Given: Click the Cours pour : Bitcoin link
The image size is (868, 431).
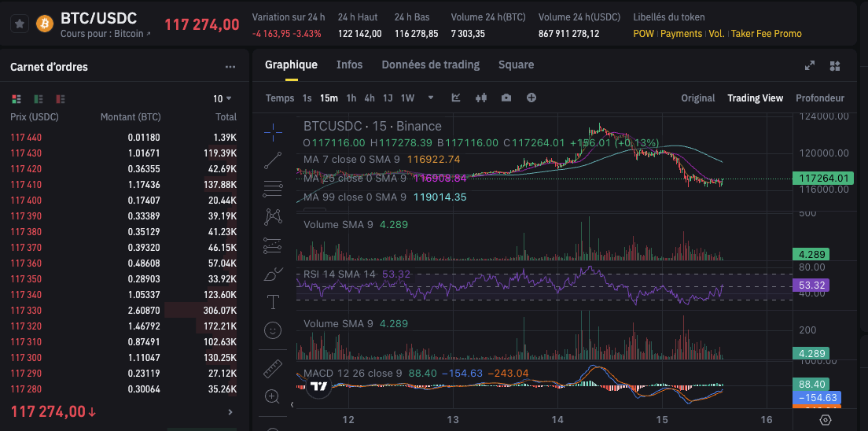Looking at the screenshot, I should point(105,34).
